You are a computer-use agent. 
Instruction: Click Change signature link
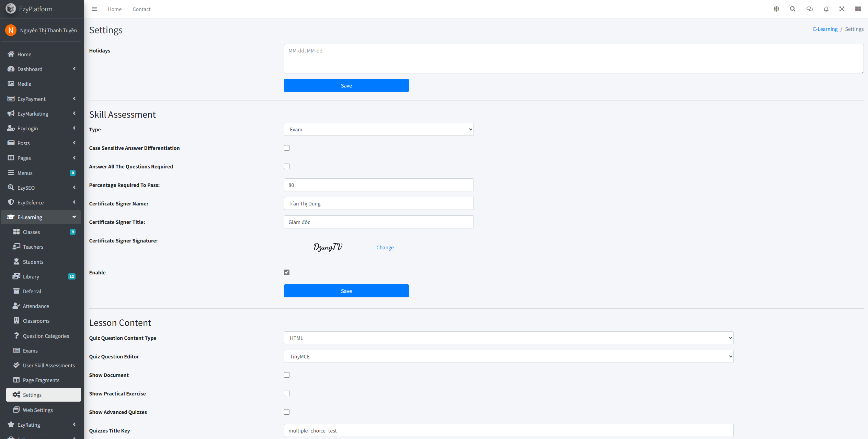click(385, 248)
